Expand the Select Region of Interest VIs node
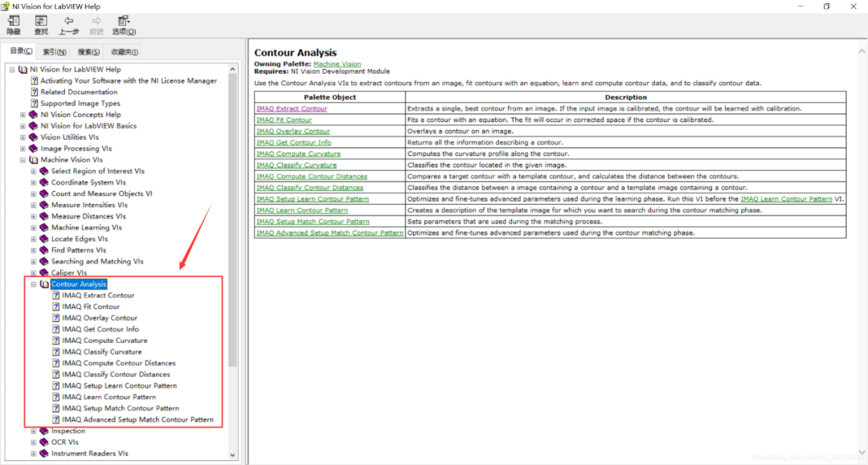868x465 pixels. tap(33, 171)
